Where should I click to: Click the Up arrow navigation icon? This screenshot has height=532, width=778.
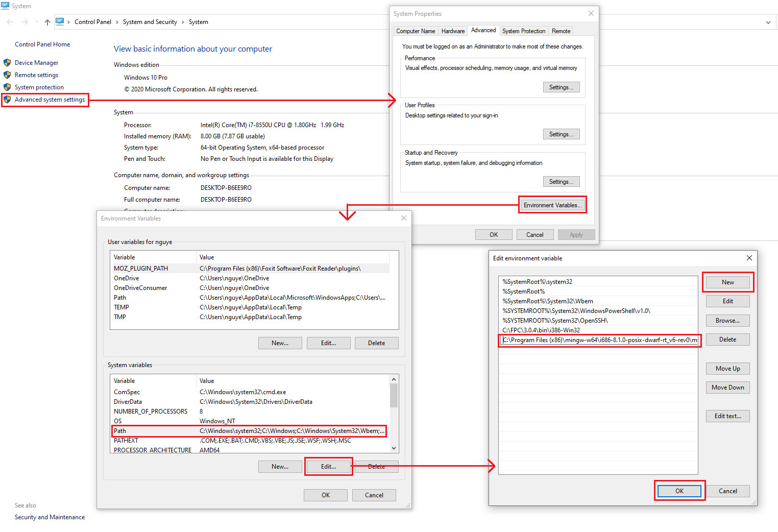[47, 22]
